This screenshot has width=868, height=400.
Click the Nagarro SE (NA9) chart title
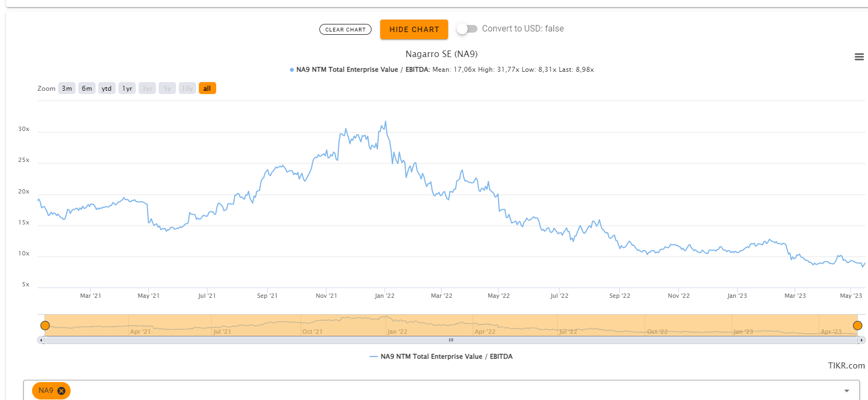442,54
